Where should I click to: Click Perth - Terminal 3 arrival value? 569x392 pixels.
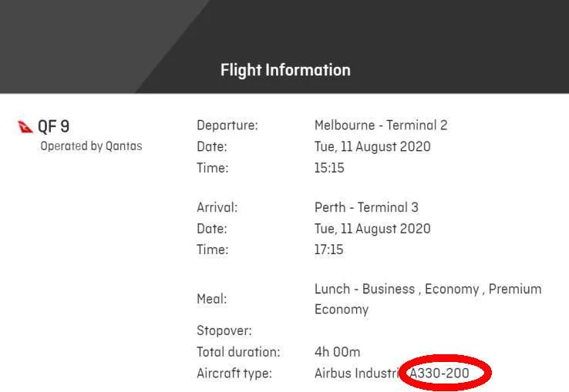tap(366, 207)
